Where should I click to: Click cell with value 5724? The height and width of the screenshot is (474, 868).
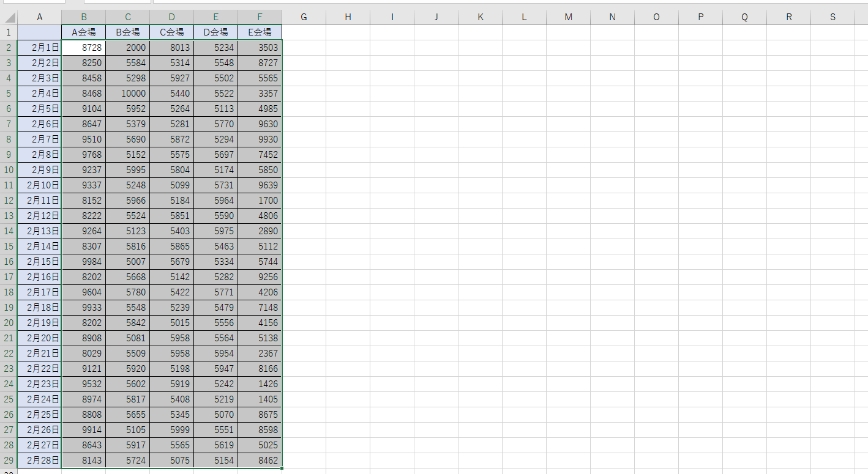tap(128, 461)
